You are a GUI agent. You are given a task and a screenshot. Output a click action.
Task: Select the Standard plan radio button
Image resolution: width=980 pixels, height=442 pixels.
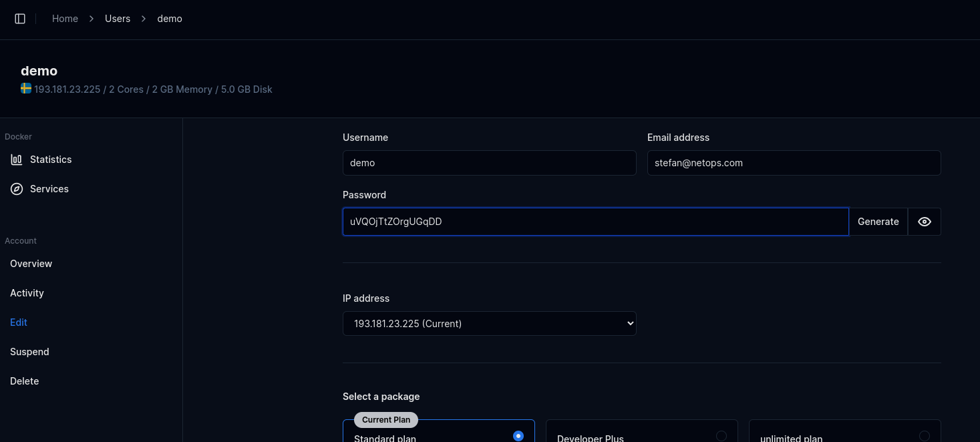click(x=518, y=436)
